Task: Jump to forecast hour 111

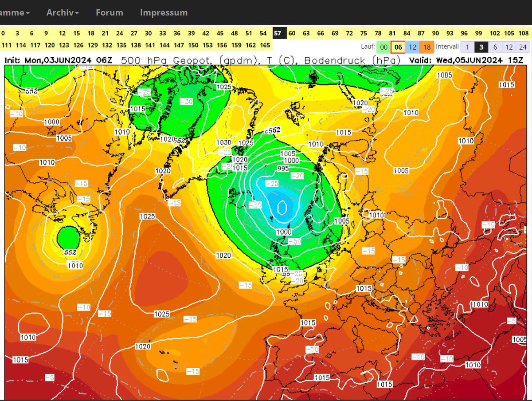Action: coord(7,45)
